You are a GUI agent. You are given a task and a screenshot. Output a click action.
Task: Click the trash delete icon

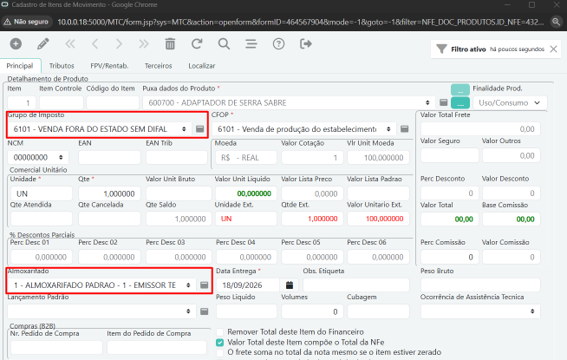click(x=170, y=44)
